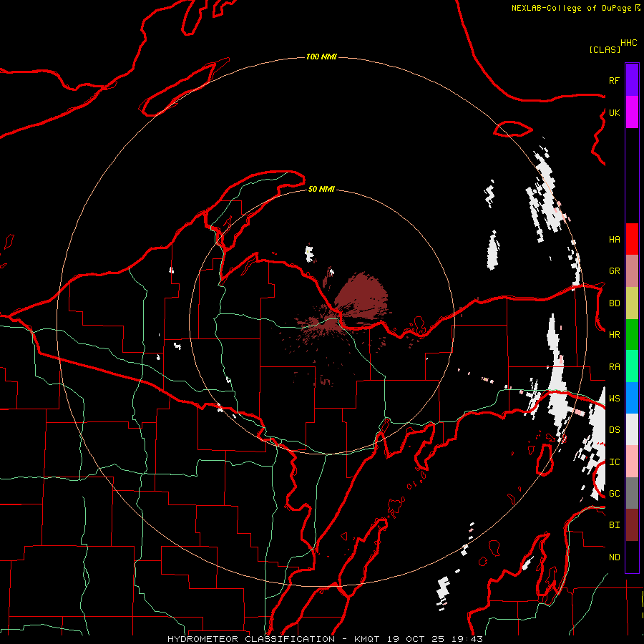The width and height of the screenshot is (644, 644).
Task: Select the "GR" legend label
Action: click(614, 271)
